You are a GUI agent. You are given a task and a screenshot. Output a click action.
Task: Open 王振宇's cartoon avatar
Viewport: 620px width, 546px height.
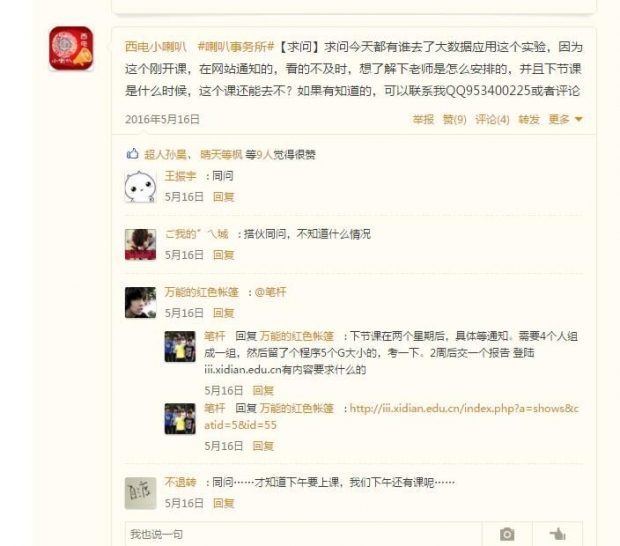tap(140, 187)
